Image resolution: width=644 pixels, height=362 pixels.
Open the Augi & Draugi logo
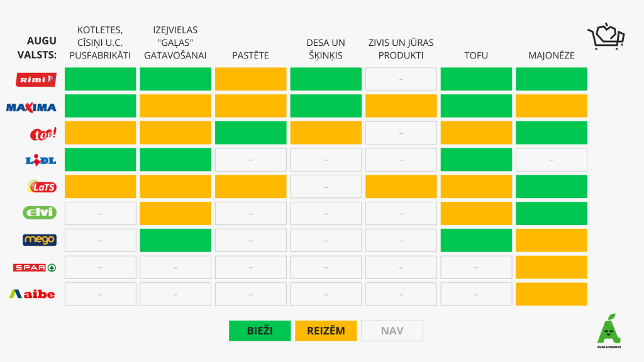point(608,330)
